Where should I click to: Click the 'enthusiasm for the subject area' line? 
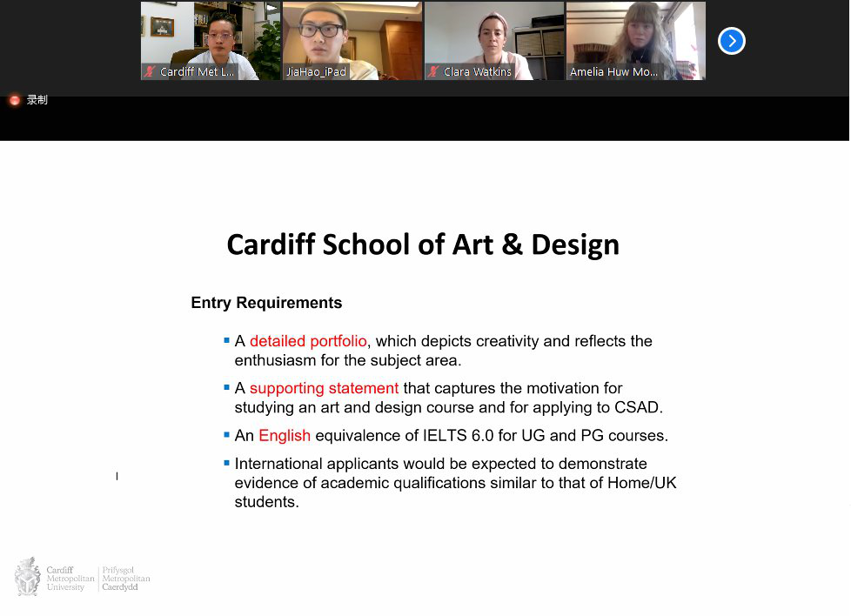click(x=348, y=360)
